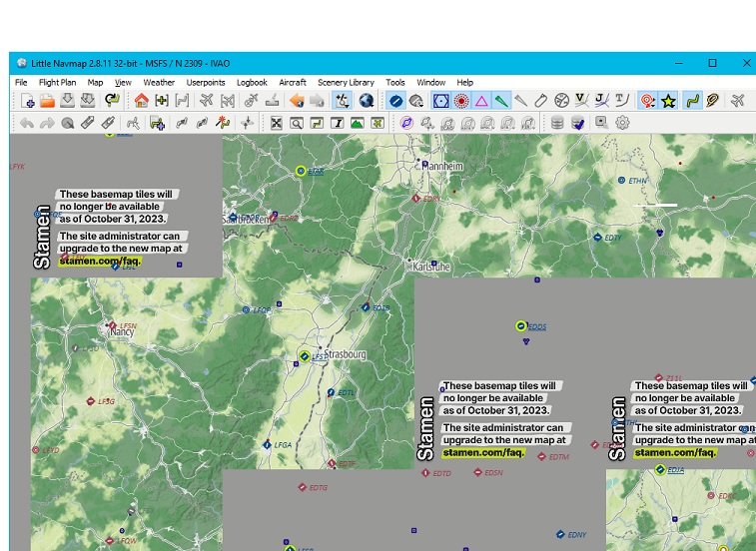Screen dimensions: 756x551
Task: Open options using the gear icon
Action: pyautogui.click(x=622, y=123)
